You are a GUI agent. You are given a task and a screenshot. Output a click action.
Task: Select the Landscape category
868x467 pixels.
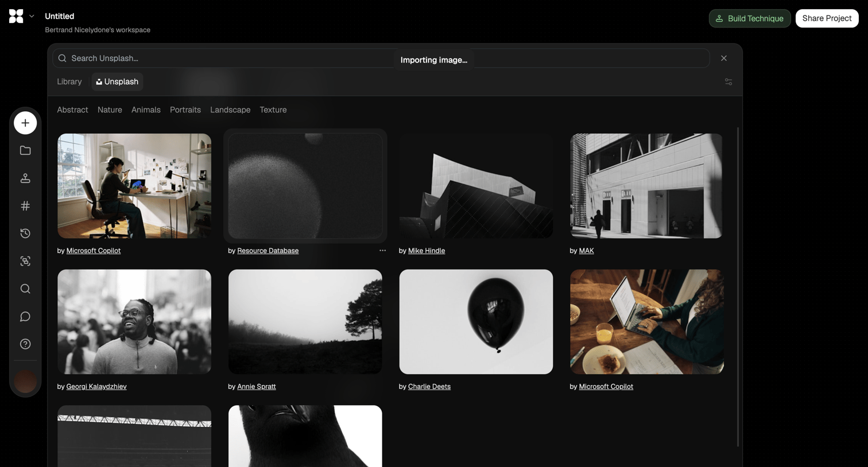[230, 110]
